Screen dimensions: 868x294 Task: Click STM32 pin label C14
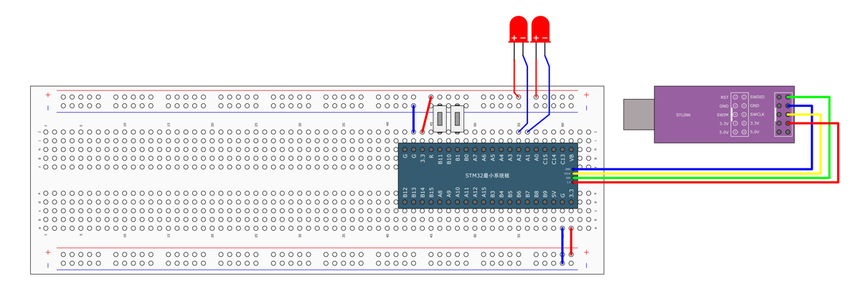554,159
